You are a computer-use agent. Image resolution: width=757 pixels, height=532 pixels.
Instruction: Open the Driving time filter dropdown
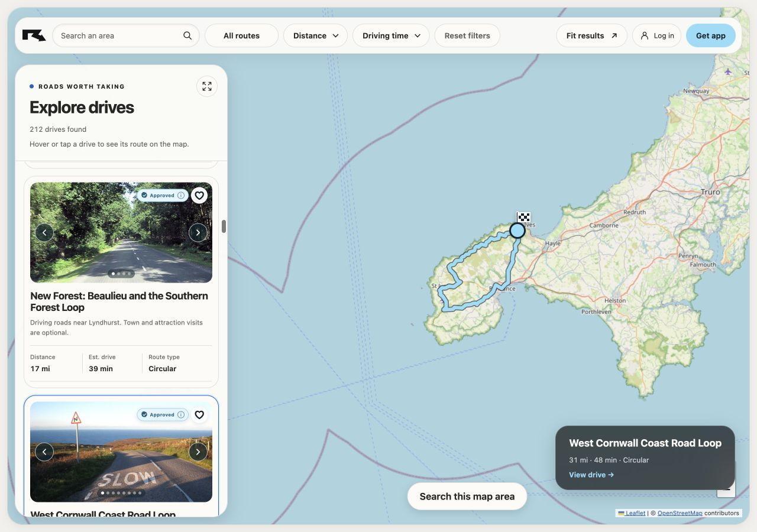(391, 35)
